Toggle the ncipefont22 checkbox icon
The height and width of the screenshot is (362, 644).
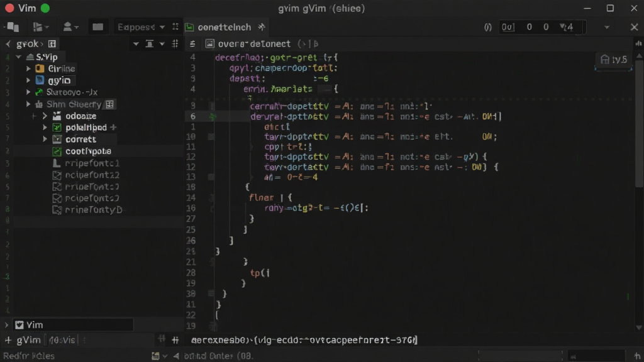pyautogui.click(x=57, y=175)
